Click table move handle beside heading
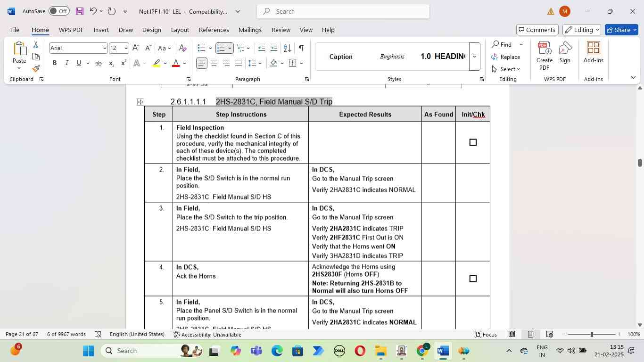 click(x=140, y=102)
